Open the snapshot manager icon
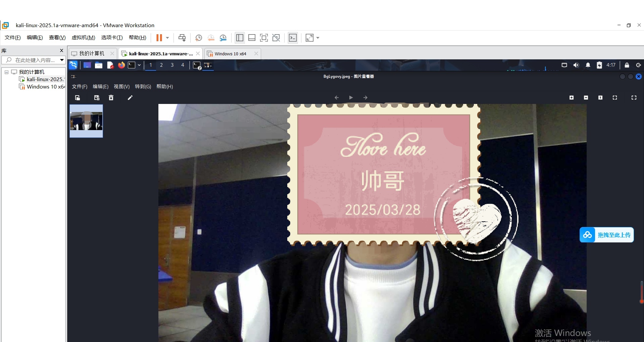Screen dimensions: 644x342 pyautogui.click(x=223, y=38)
